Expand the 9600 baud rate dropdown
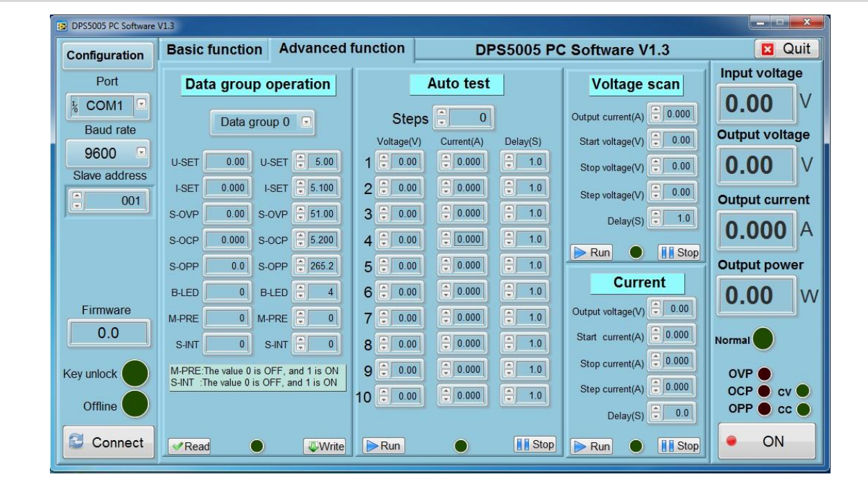The image size is (868, 488). pyautogui.click(x=141, y=152)
